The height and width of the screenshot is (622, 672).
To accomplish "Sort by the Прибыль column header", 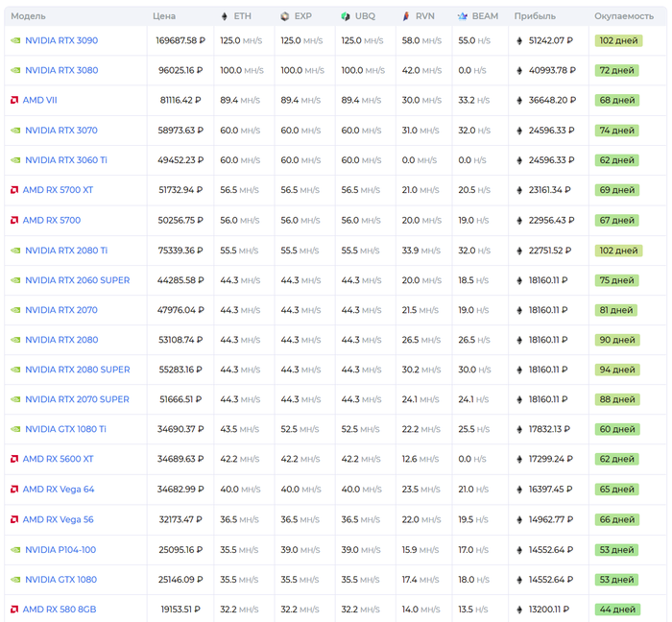I will click(x=534, y=16).
